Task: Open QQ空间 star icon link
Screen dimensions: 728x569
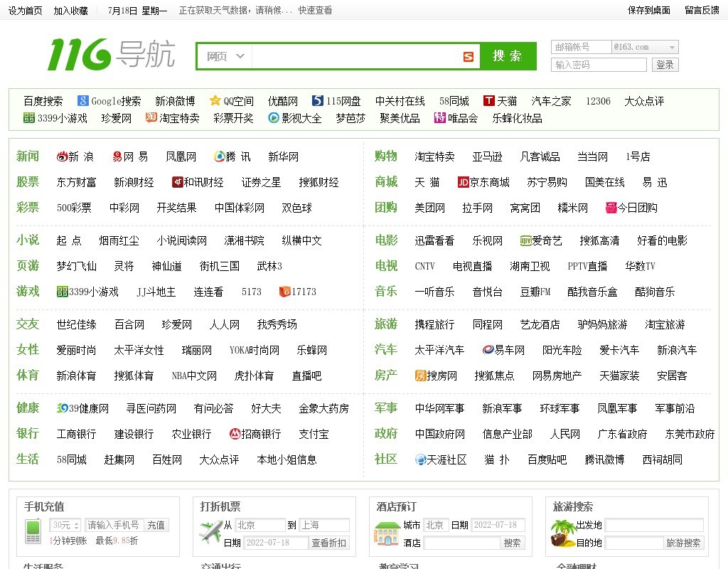Action: pos(232,101)
